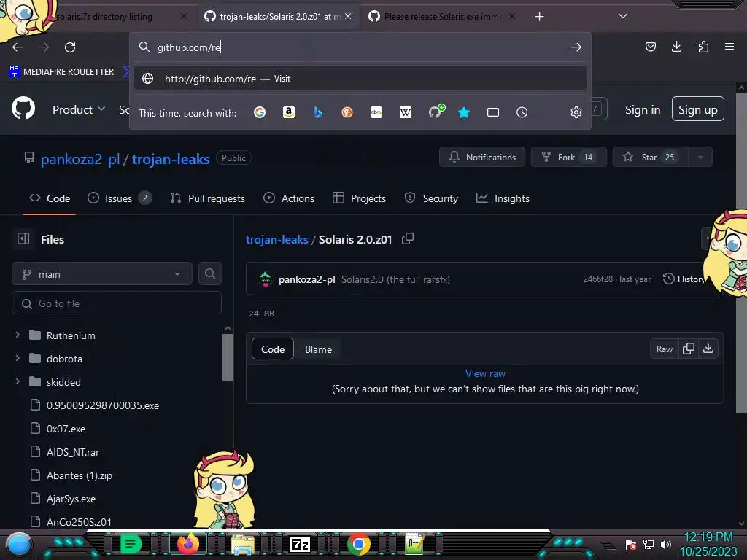The image size is (747, 560).
Task: Select the Blame view toggle
Action: [318, 349]
